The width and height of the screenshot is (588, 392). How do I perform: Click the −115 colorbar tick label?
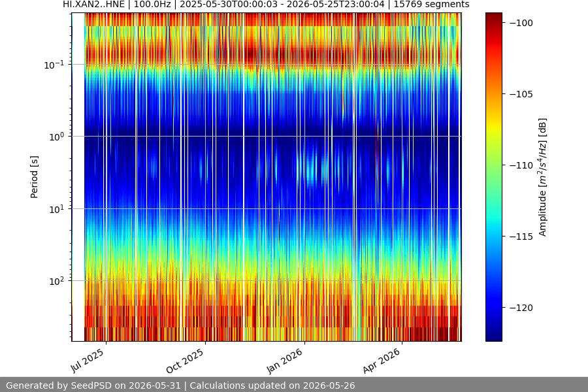click(521, 237)
